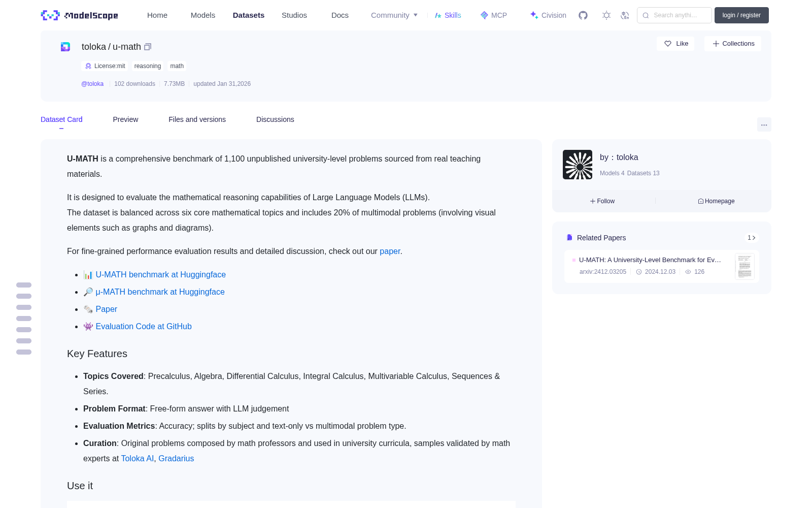
Task: Copy dataset name toloka/u-math icon
Action: pos(148,47)
